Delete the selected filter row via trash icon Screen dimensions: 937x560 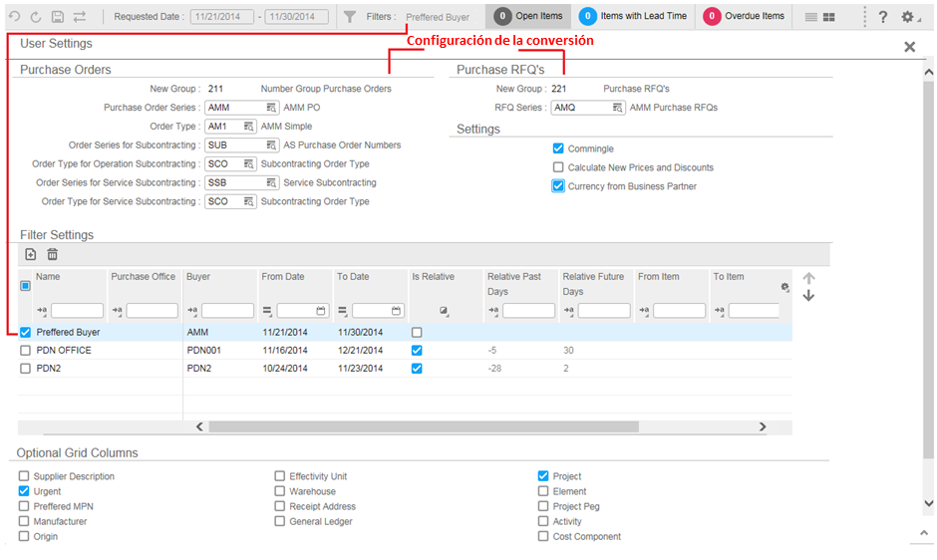pos(52,255)
